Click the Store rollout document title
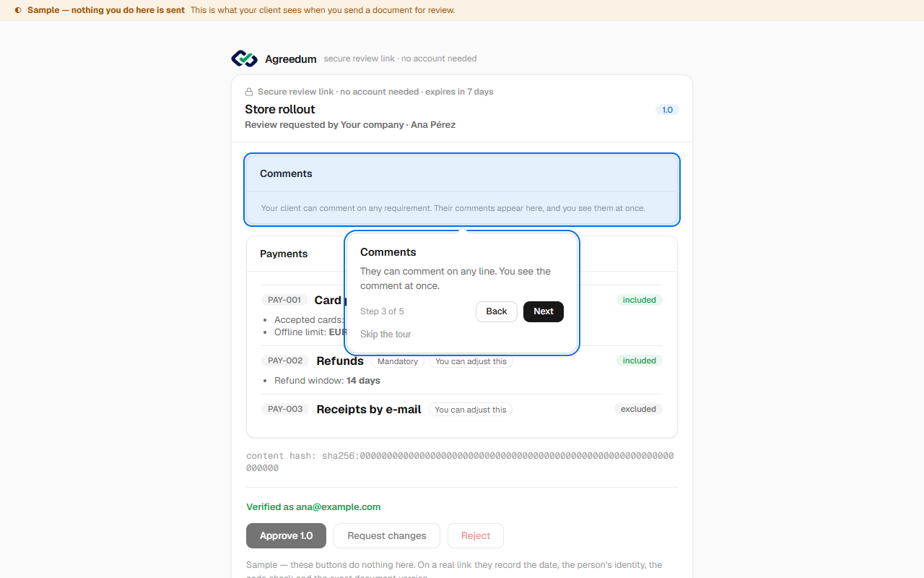This screenshot has width=924, height=578. [x=280, y=109]
